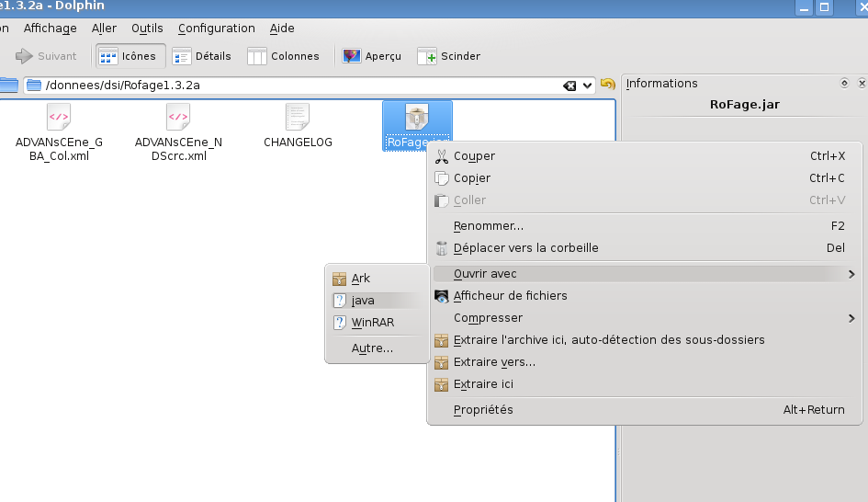Screen dimensions: 868x502
Task: Click in the location path field
Action: [x=294, y=86]
